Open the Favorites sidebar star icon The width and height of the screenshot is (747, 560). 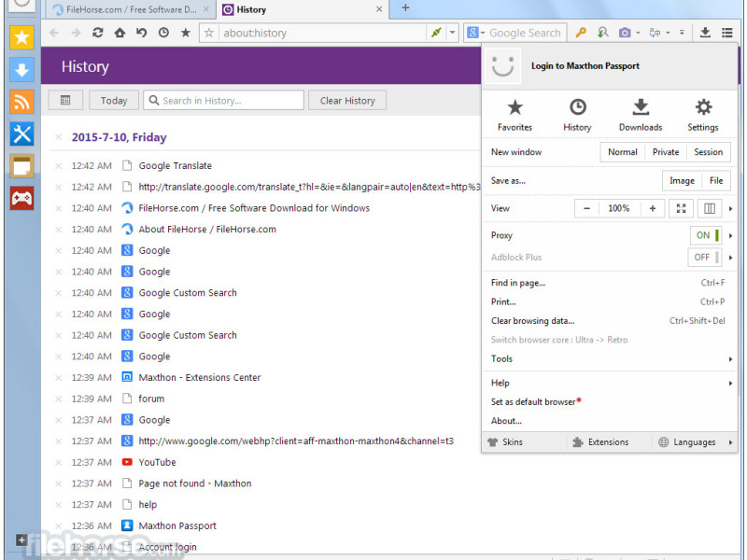point(21,37)
